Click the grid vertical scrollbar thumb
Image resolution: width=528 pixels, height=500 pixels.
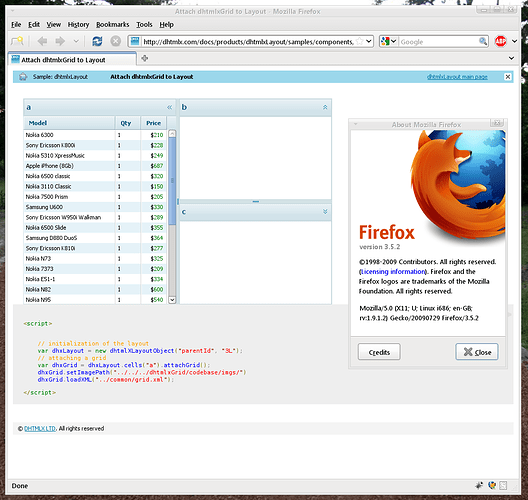[172, 181]
